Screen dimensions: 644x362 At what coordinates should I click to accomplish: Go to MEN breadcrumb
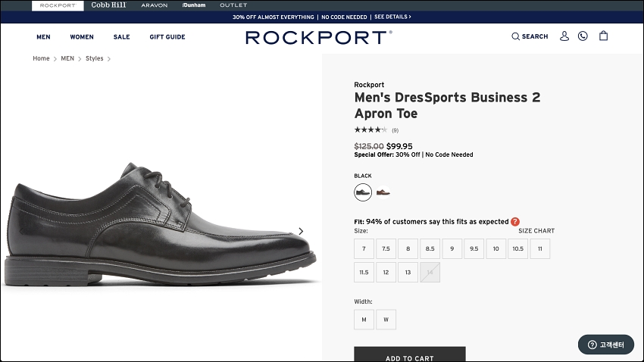67,58
